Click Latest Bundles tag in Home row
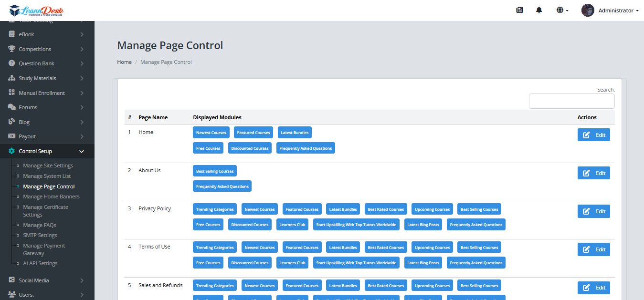This screenshot has width=644, height=300. pos(295,133)
